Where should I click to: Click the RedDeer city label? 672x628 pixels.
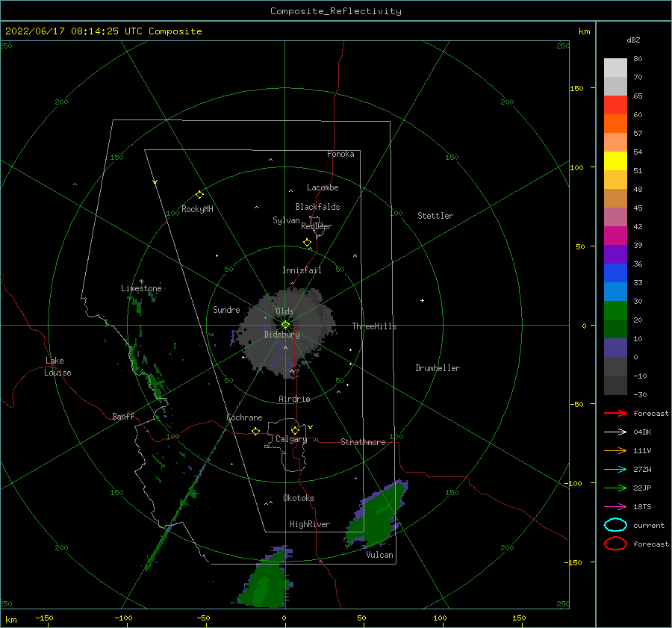[x=317, y=226]
